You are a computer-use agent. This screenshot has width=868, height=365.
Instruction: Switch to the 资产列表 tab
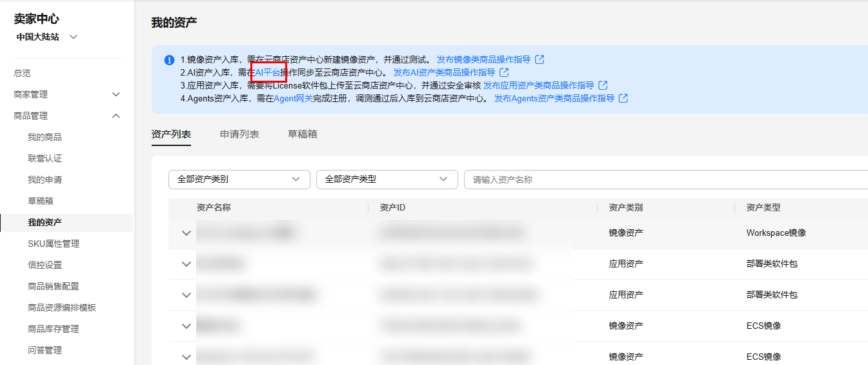click(171, 134)
